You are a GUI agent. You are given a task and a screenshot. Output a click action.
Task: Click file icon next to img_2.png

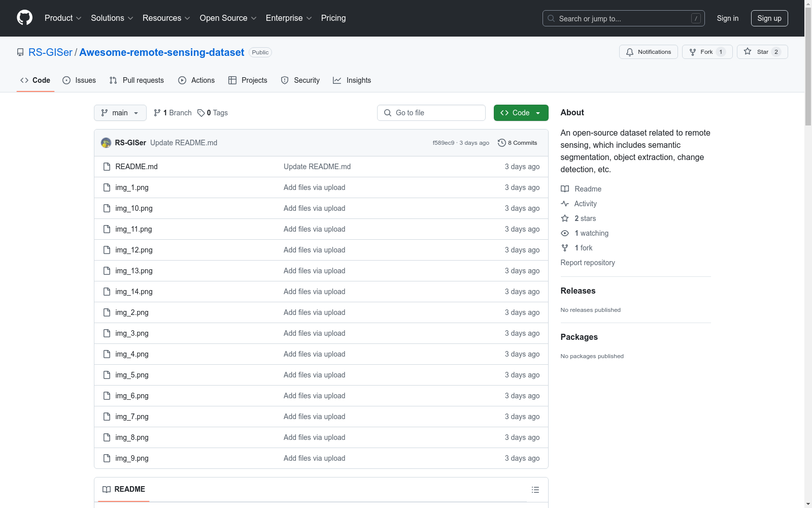107,312
